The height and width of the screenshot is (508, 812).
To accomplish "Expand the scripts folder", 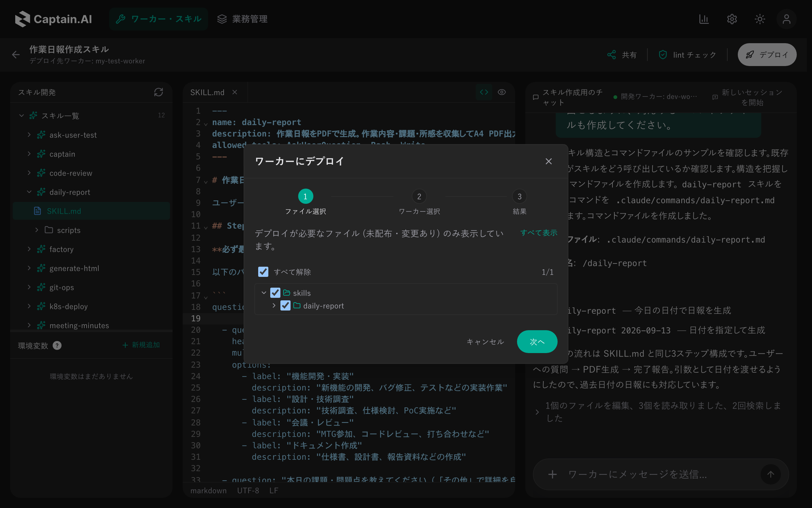I will pyautogui.click(x=37, y=230).
